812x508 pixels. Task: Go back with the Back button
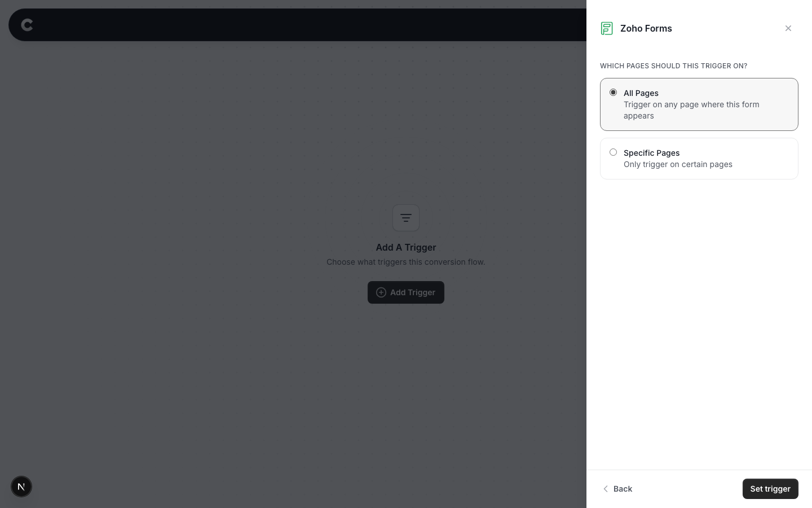617,489
